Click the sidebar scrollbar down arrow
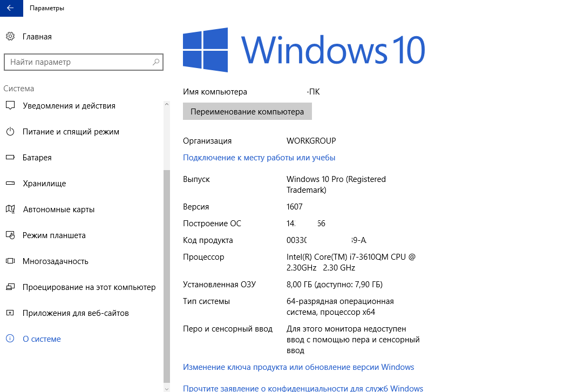 tap(166, 388)
